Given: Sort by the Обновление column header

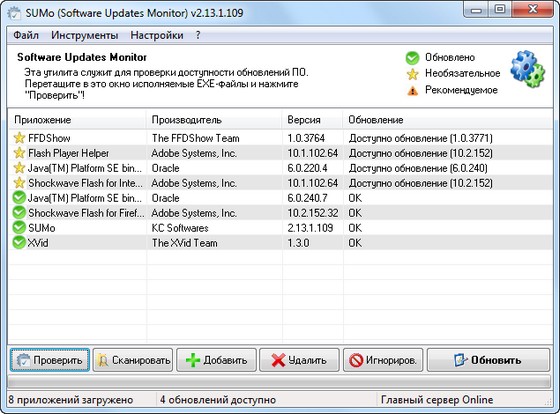Looking at the screenshot, I should click(448, 120).
